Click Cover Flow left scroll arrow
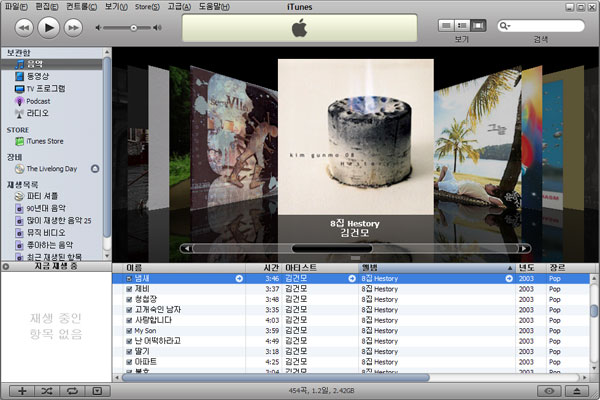Viewport: 600px width, 400px height. (x=187, y=248)
